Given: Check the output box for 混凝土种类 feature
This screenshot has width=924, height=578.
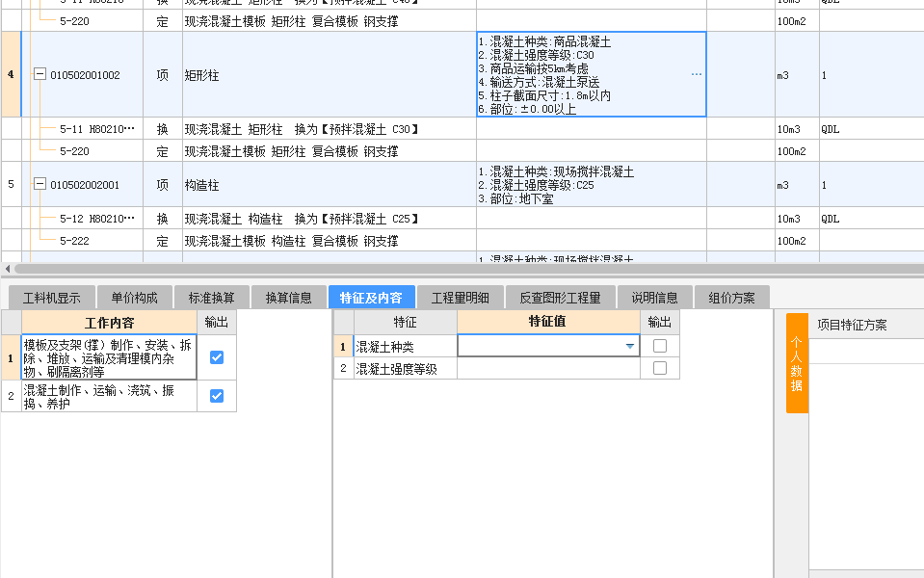Looking at the screenshot, I should pyautogui.click(x=660, y=346).
